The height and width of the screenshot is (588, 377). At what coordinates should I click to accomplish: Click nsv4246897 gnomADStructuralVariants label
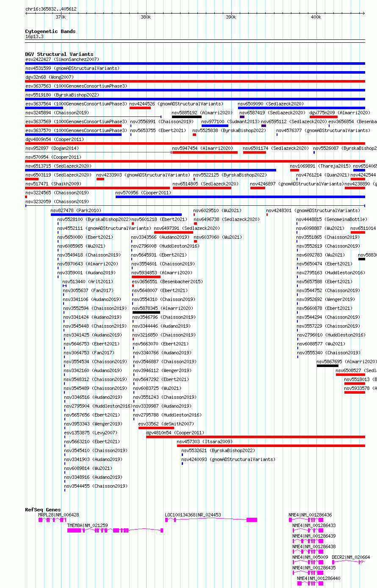[297, 184]
